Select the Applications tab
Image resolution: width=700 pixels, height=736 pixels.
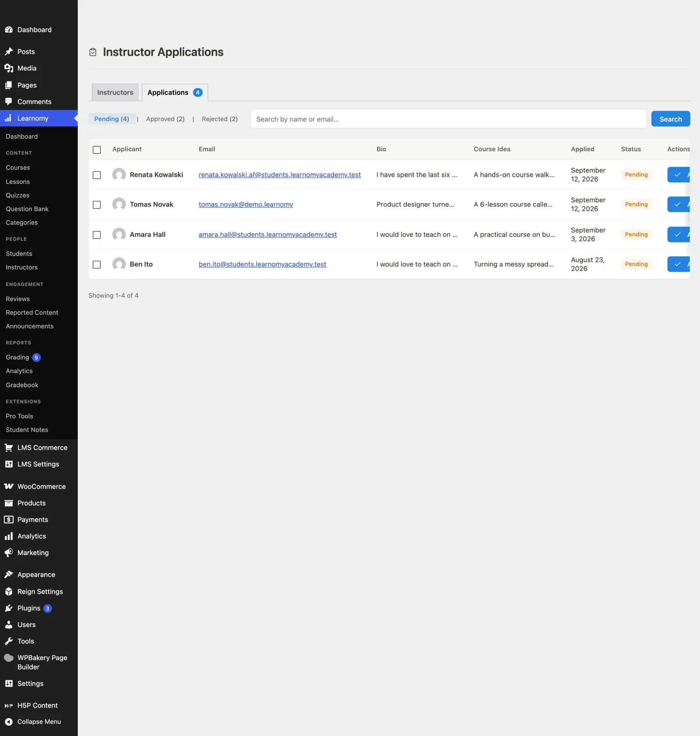point(175,92)
